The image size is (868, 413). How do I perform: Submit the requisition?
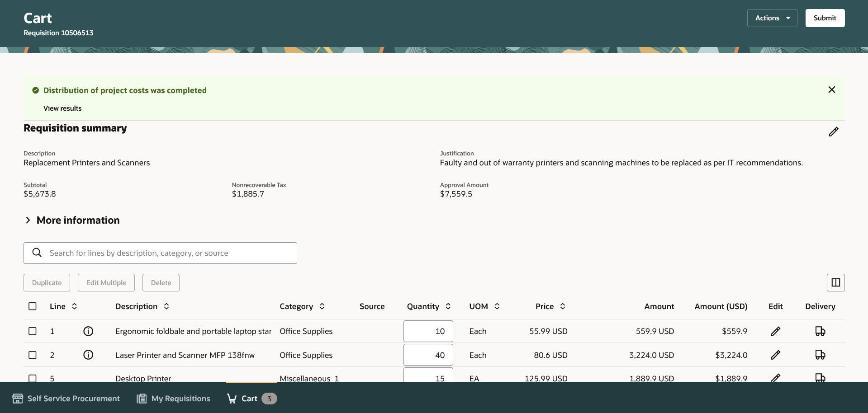click(x=825, y=18)
